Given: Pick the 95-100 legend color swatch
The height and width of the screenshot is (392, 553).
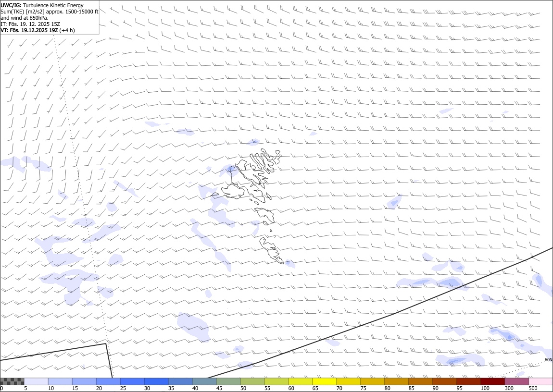Looking at the screenshot, I should coord(468,381).
